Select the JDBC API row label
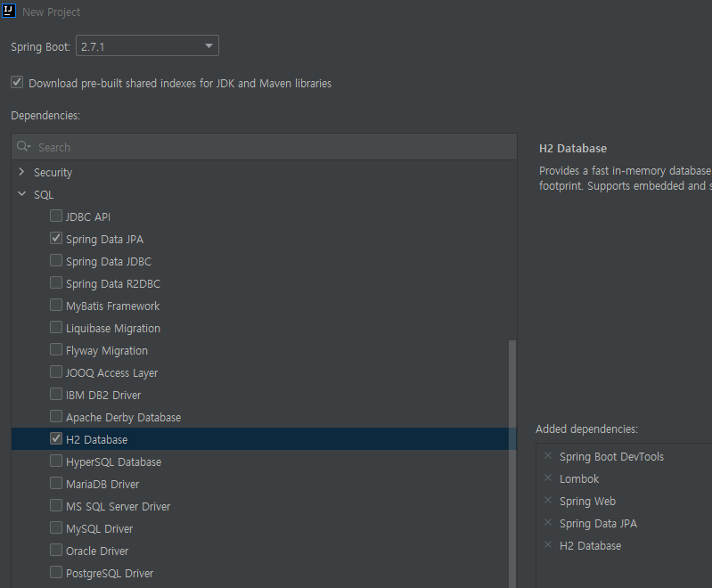 click(87, 217)
